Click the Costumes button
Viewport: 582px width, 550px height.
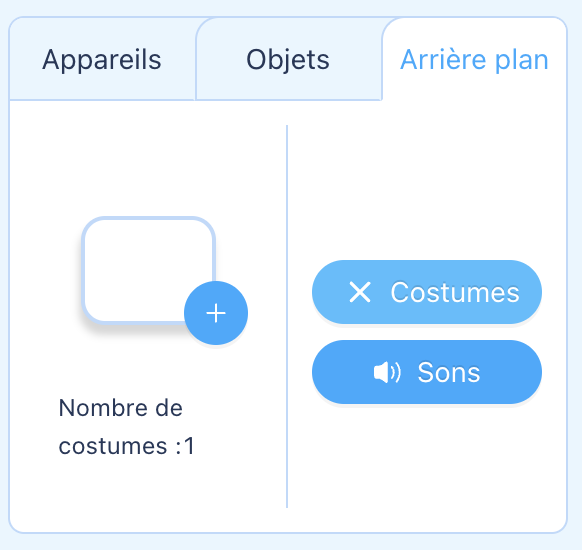click(427, 292)
